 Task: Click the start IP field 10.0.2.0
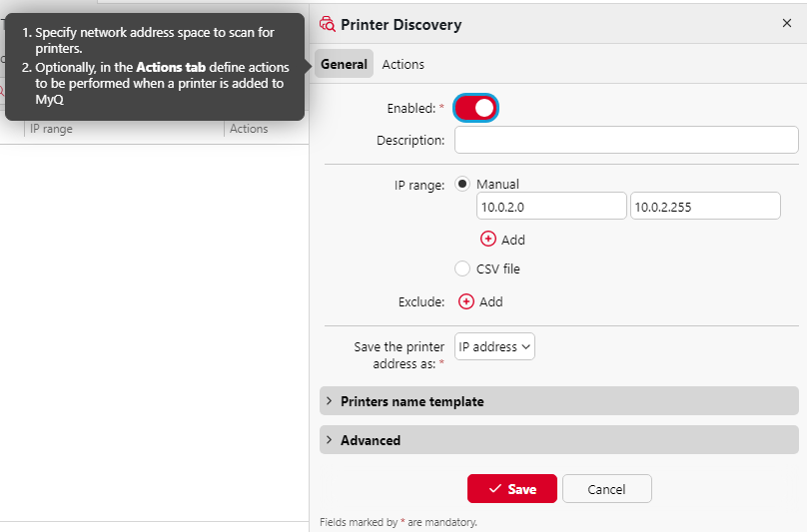pyautogui.click(x=551, y=207)
